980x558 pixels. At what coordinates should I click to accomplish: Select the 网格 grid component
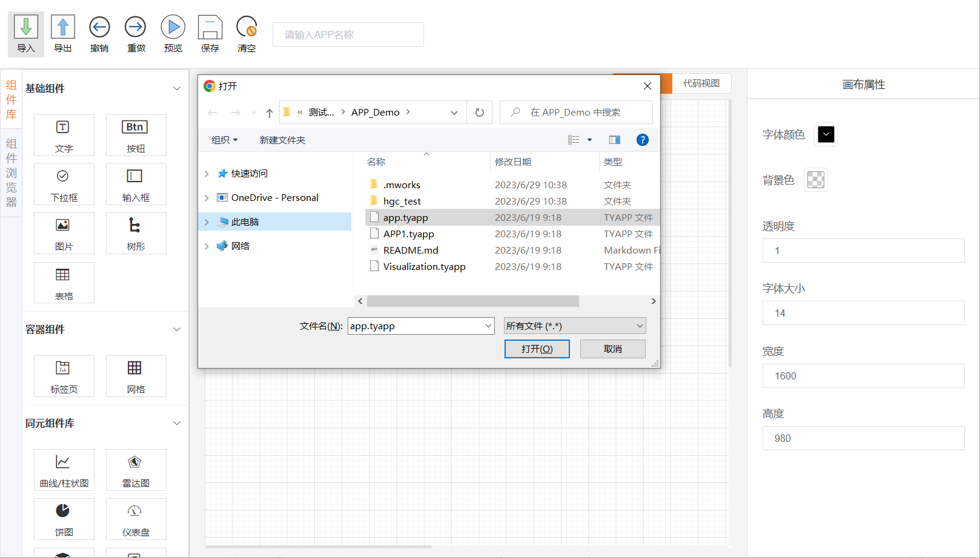(x=136, y=376)
